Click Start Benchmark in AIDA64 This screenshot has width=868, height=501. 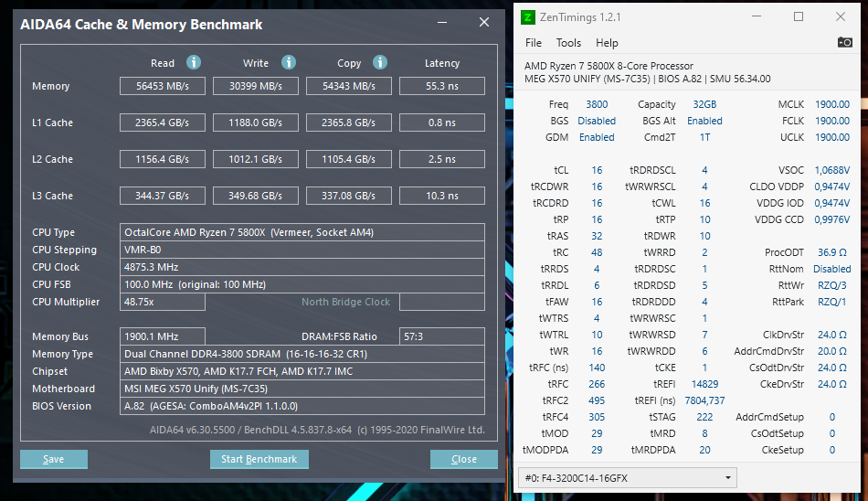(259, 459)
